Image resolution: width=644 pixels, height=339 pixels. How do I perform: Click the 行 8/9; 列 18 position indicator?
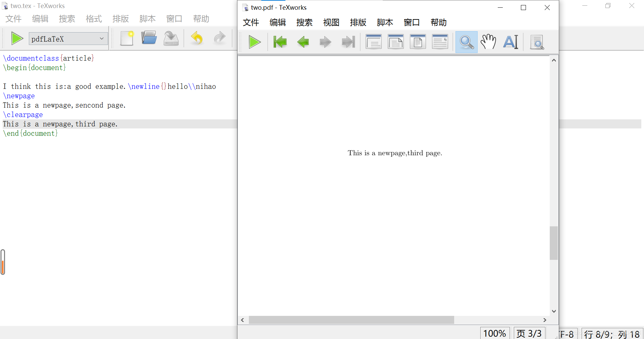(612, 334)
